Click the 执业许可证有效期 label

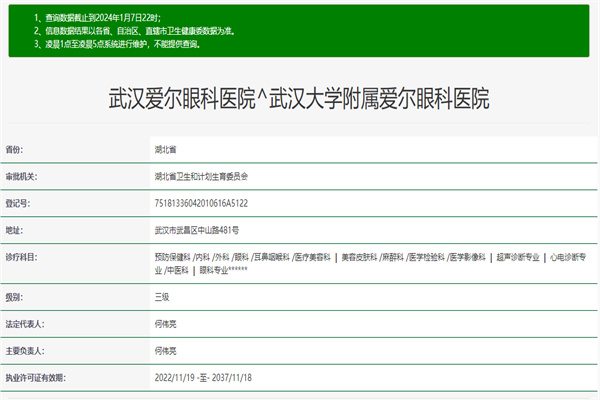36,378
